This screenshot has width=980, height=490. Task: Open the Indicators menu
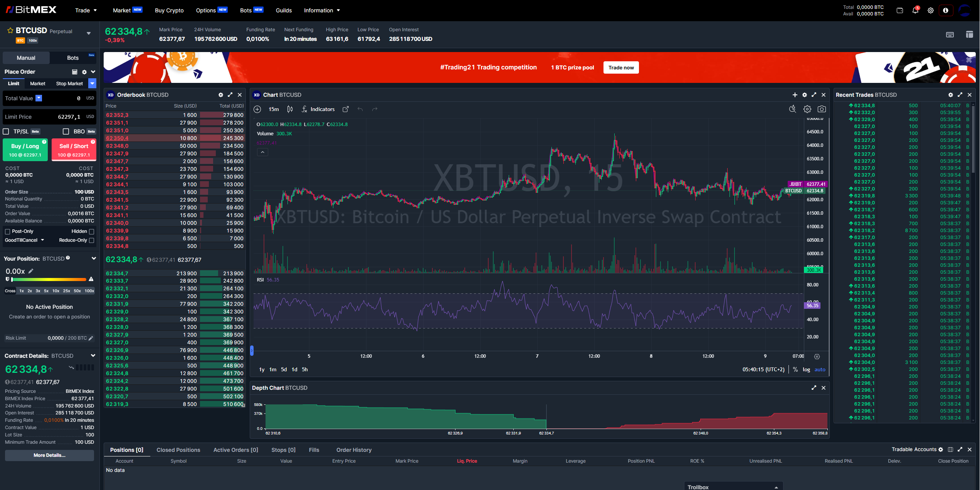318,109
